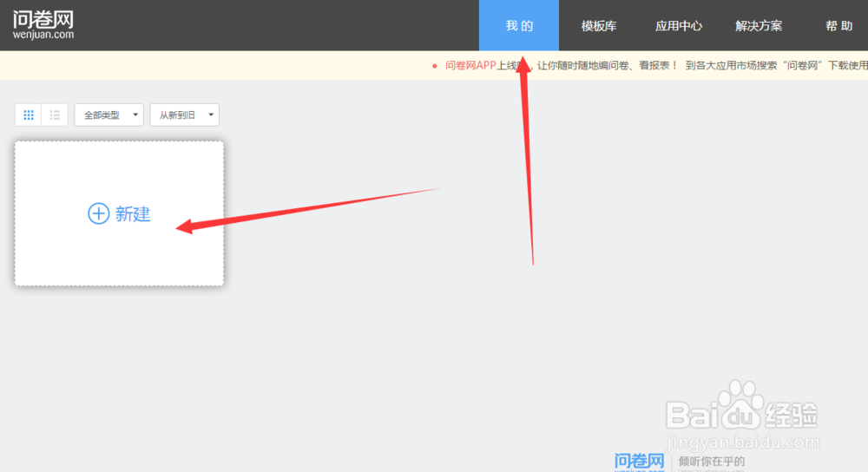Switch to grid view icon
Image resolution: width=868 pixels, height=472 pixels.
click(x=29, y=115)
